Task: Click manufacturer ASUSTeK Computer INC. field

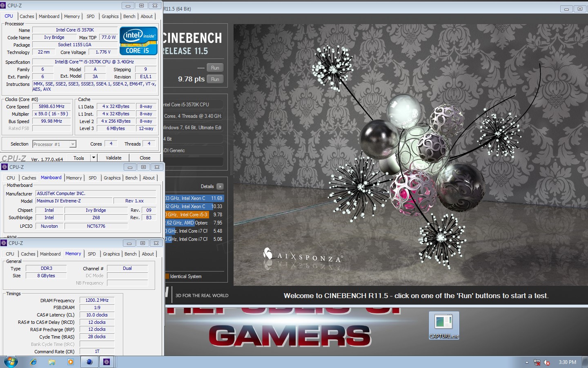Action: (96, 193)
